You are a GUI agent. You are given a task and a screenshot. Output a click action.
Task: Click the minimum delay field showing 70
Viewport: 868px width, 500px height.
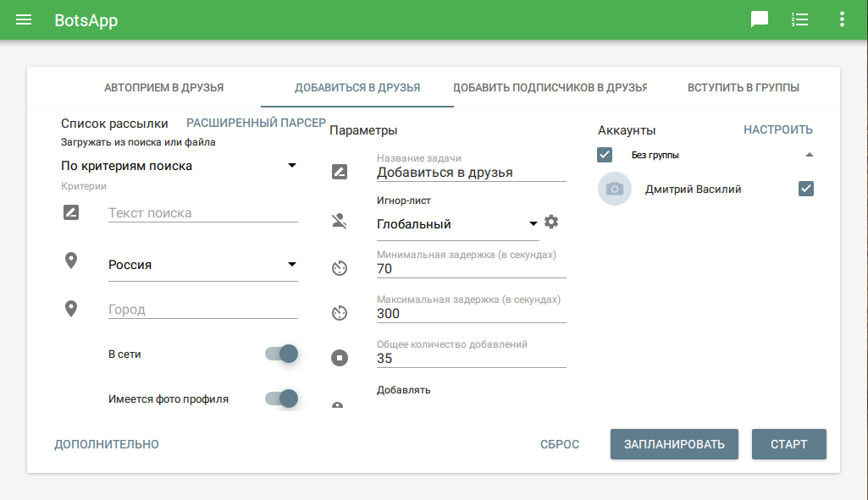click(x=472, y=269)
